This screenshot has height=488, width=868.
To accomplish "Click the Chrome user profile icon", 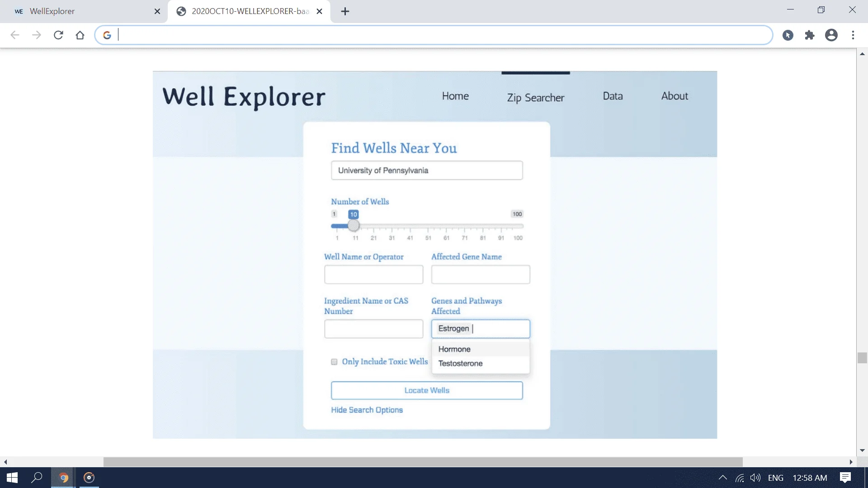I will click(832, 34).
